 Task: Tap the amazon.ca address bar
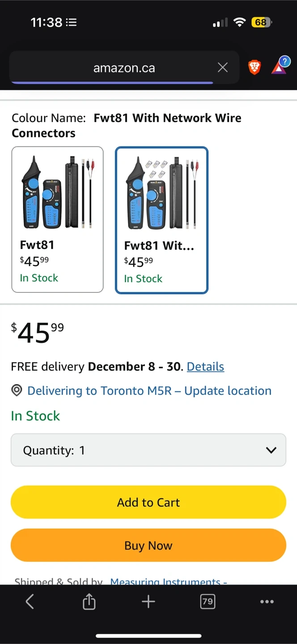(124, 68)
